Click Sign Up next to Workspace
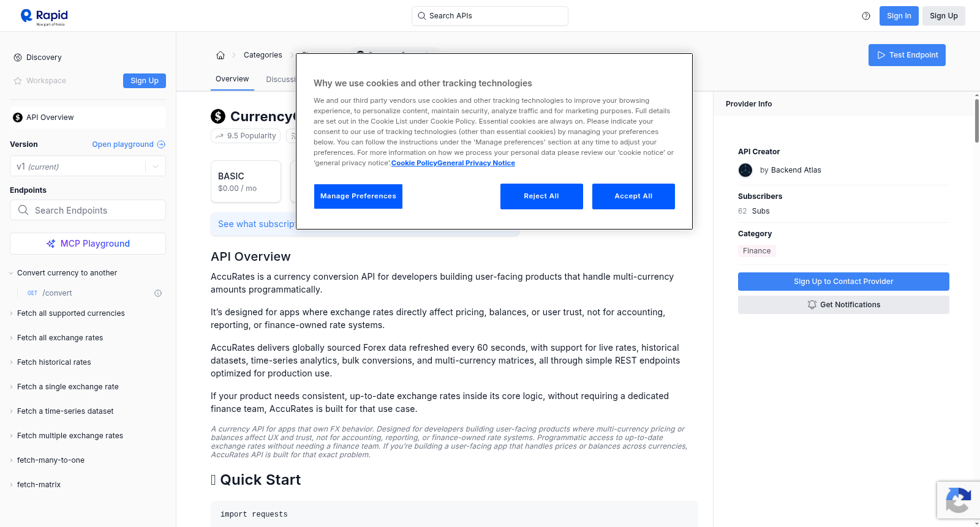 (145, 81)
